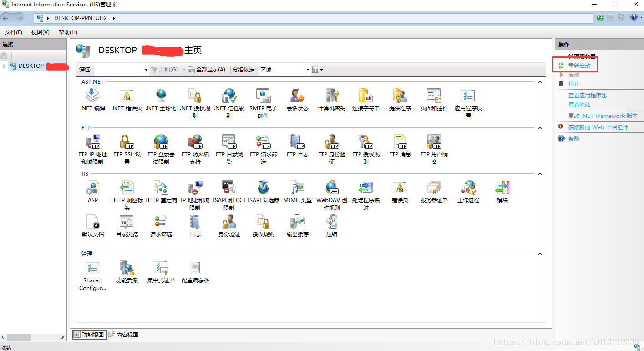Open the FTP 日志 icon
Viewport: 644px width, 351px height.
[298, 142]
